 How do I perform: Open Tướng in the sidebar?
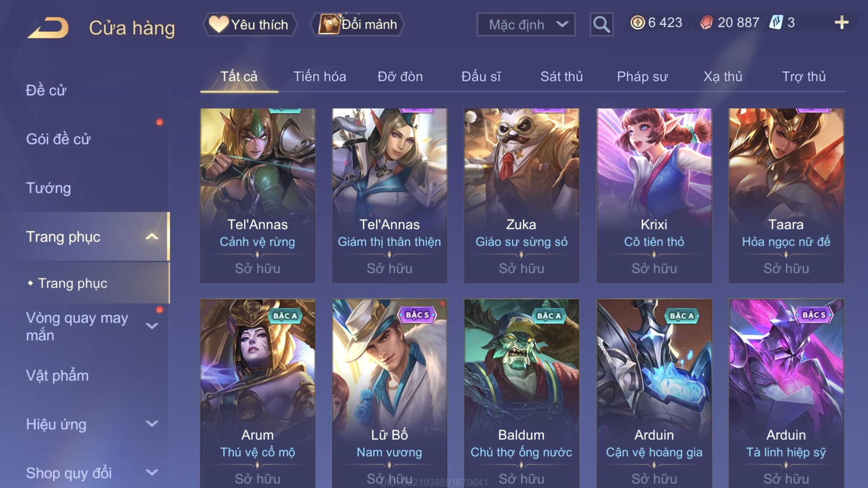(48, 188)
